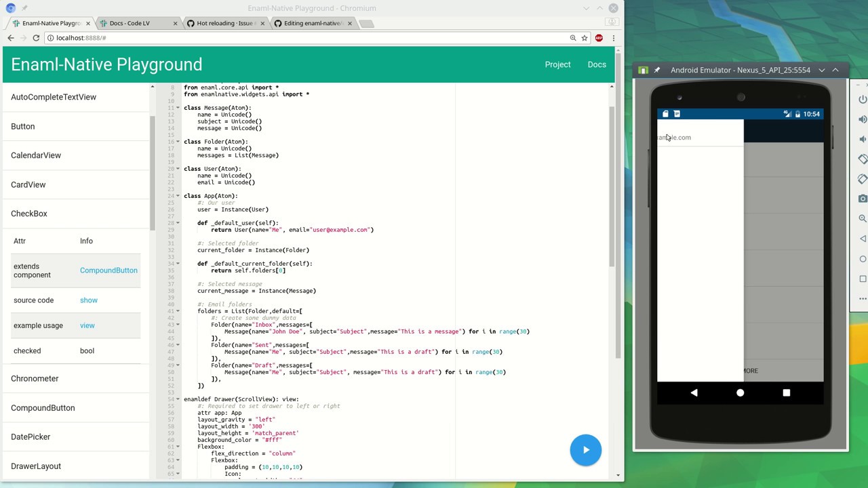Collapse the class Message code fold arrow
Screen dimensions: 868x488
pyautogui.click(x=178, y=108)
